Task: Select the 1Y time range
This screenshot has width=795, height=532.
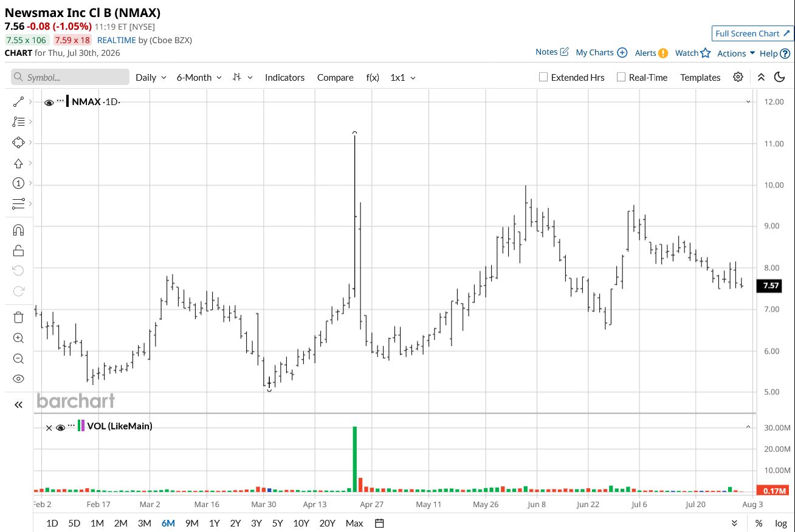Action: [x=214, y=523]
